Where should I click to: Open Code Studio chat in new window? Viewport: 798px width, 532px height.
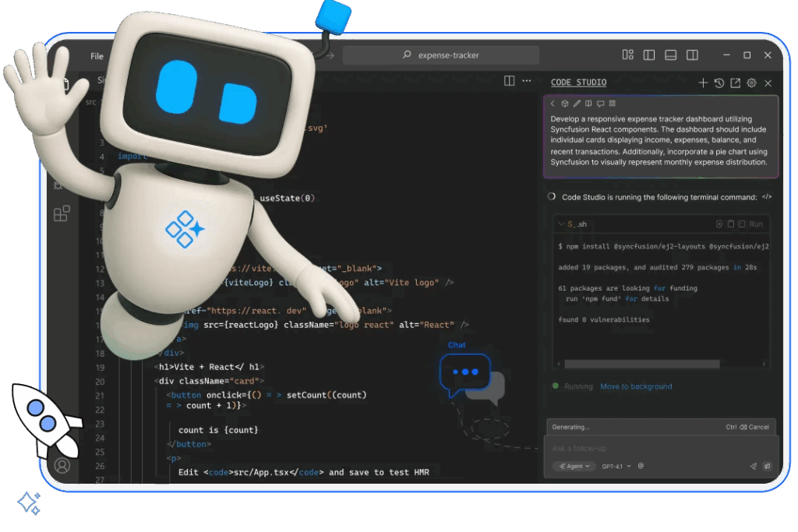[736, 83]
